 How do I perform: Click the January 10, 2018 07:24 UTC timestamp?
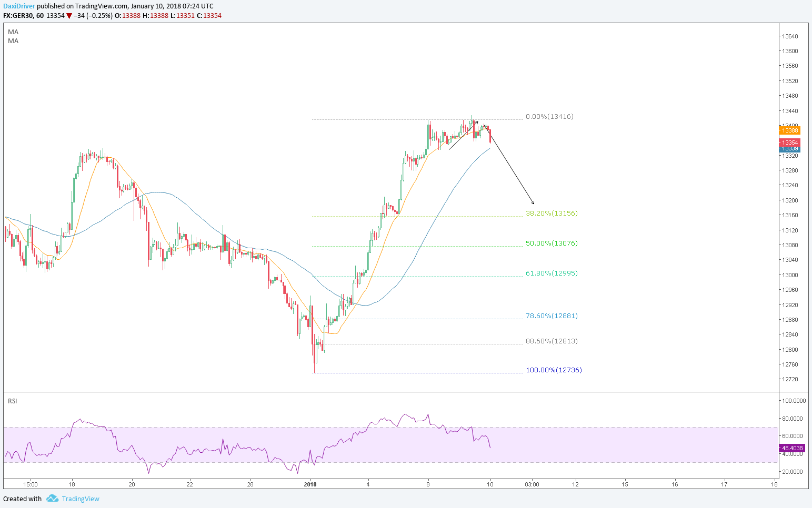pos(172,6)
